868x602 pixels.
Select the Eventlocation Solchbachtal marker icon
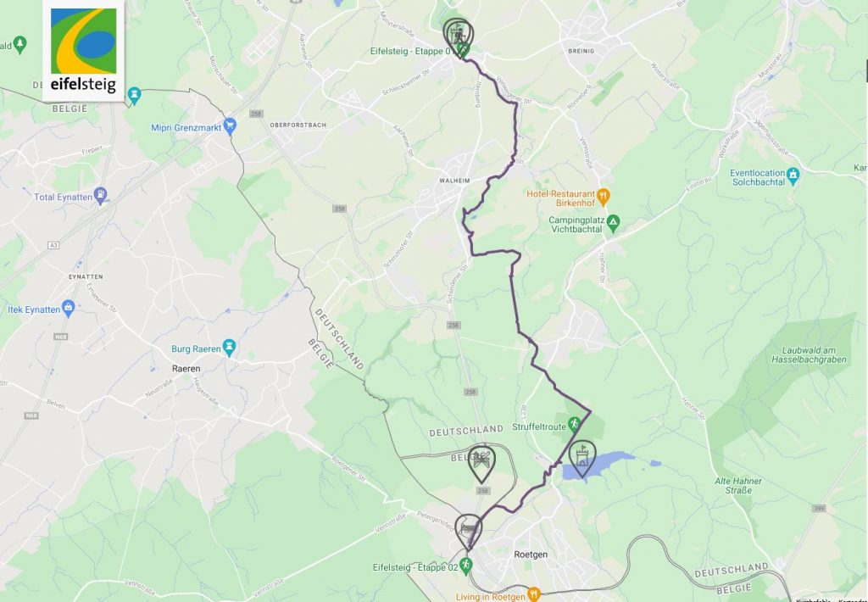pos(793,176)
